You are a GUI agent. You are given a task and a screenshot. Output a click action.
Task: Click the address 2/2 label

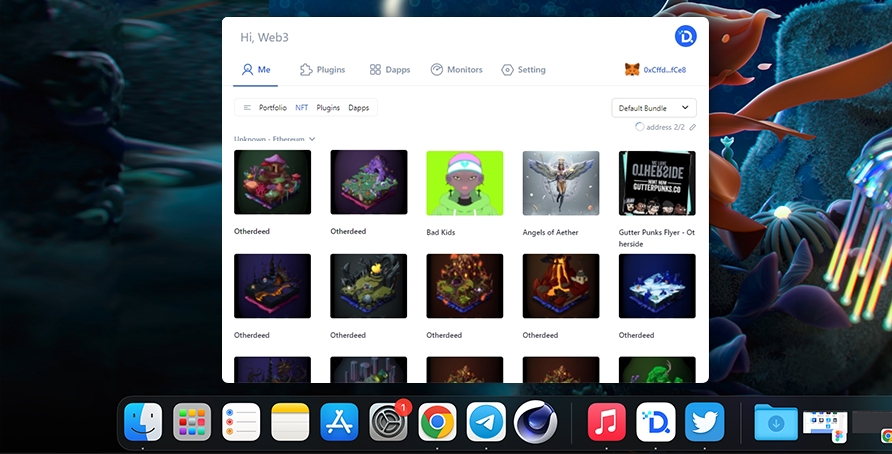tap(665, 127)
